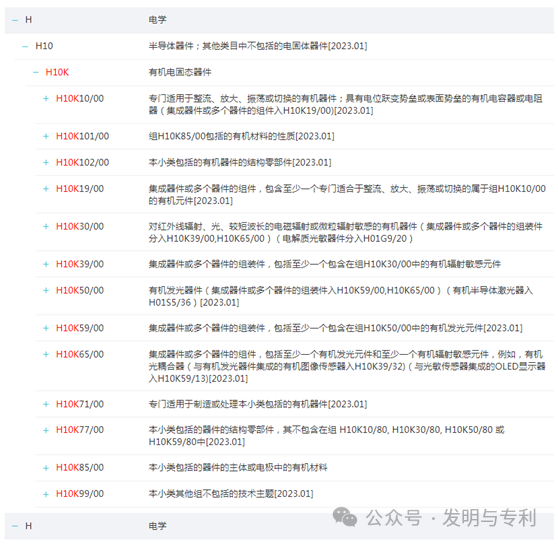Open the H10K71/00 code link
This screenshot has height=546, width=558.
pos(80,404)
